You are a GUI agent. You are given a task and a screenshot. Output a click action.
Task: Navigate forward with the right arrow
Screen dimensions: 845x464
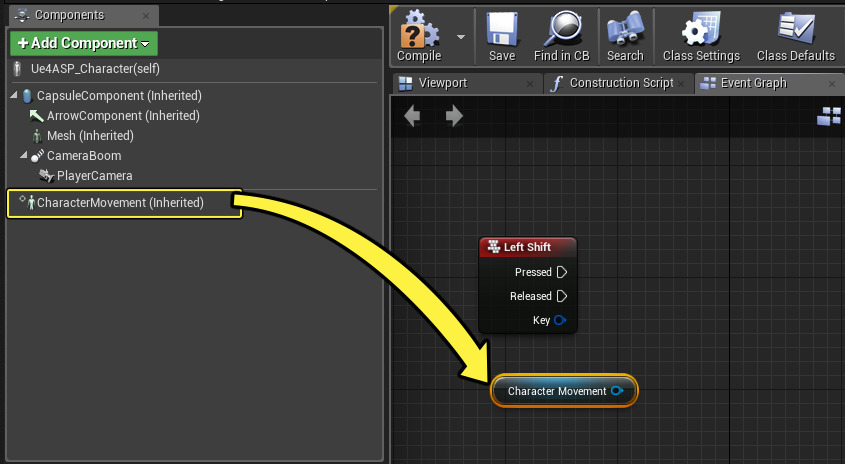454,115
